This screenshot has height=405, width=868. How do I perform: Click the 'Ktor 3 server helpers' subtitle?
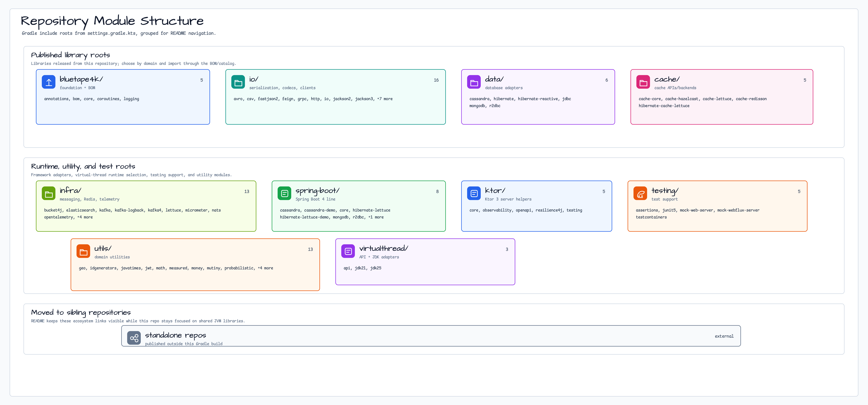point(508,199)
